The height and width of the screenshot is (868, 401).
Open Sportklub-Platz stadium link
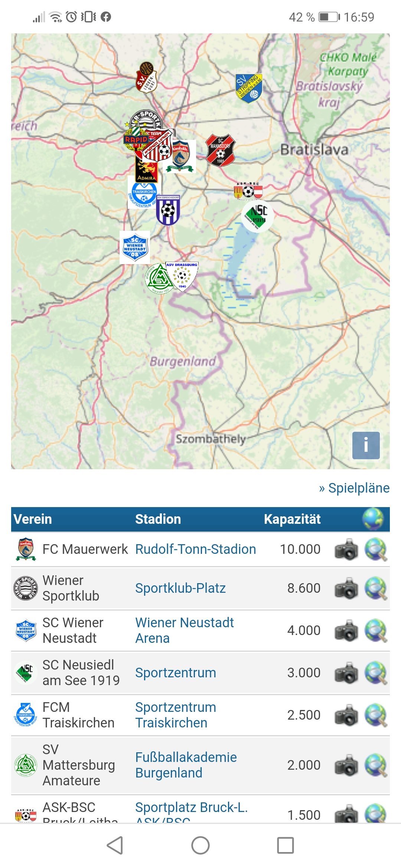click(180, 588)
